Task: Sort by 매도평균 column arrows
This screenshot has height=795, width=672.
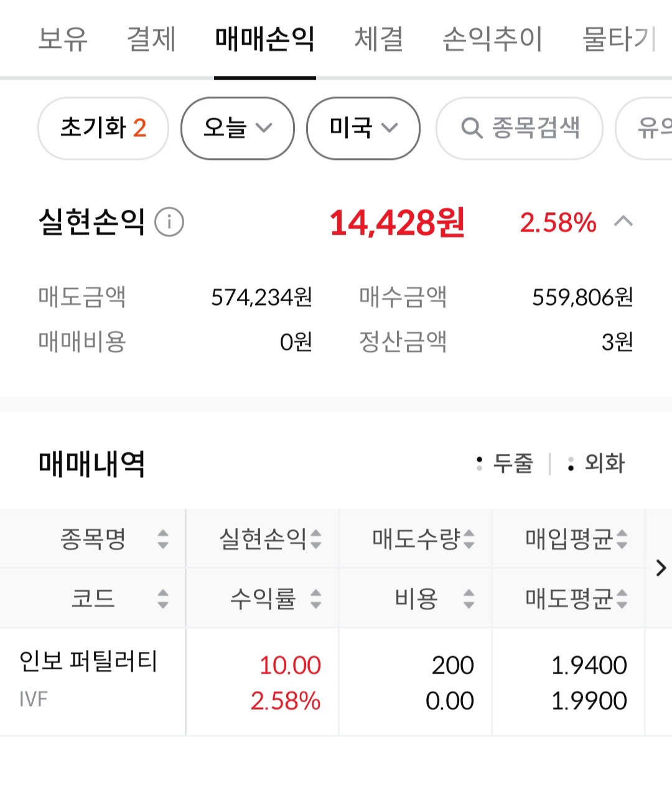Action: tap(622, 599)
